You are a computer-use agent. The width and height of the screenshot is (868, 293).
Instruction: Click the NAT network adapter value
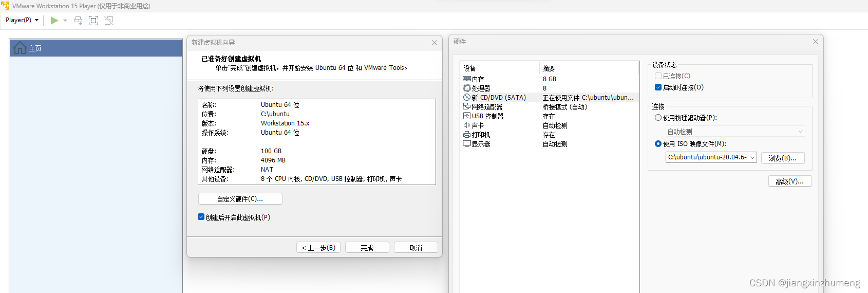coord(267,170)
